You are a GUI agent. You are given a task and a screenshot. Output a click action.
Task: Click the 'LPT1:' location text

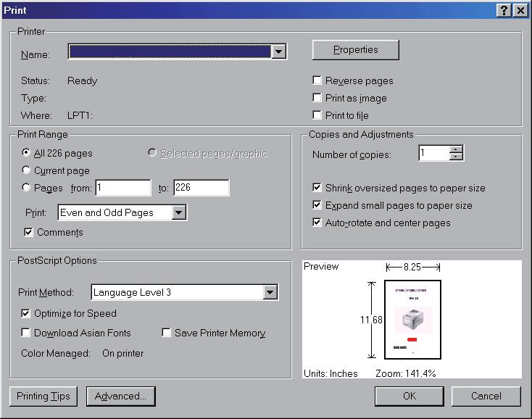(x=80, y=115)
